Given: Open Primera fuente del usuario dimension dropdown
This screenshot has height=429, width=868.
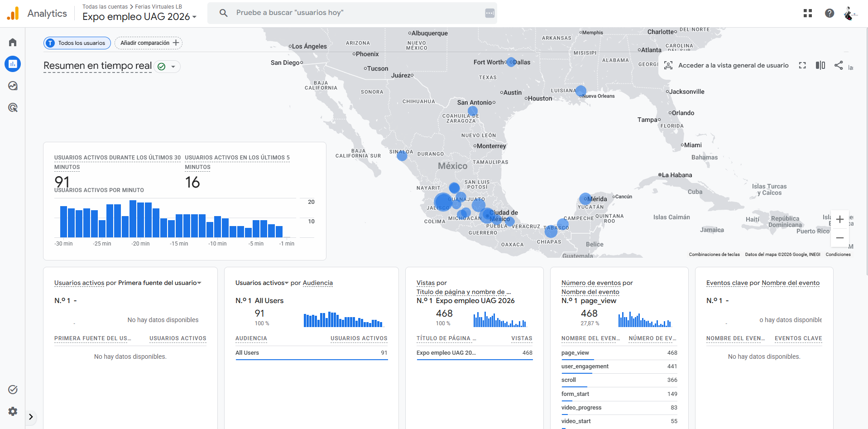Looking at the screenshot, I should (x=160, y=283).
